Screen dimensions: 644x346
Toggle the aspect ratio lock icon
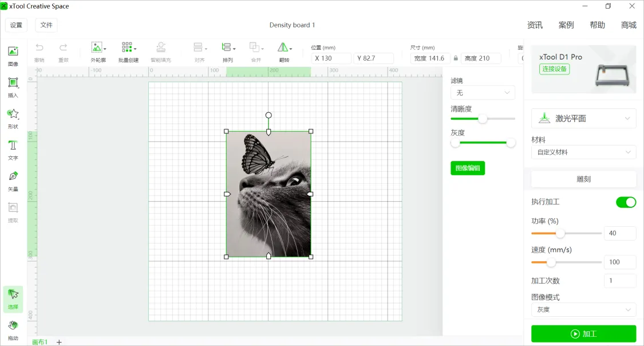(x=456, y=58)
